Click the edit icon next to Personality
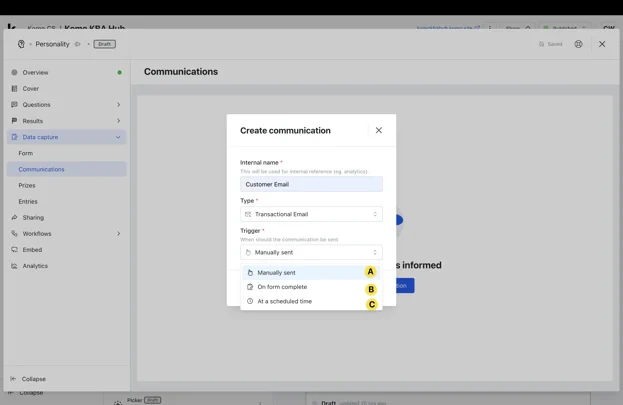 tap(77, 44)
